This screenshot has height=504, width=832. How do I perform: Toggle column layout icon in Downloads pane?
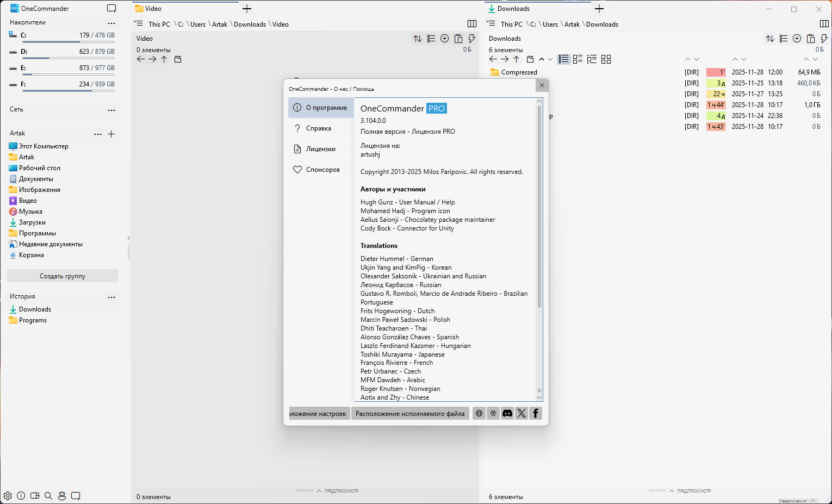824,24
